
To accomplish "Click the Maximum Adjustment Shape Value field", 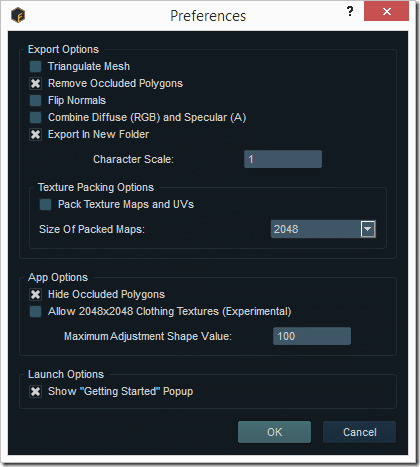I will [312, 336].
